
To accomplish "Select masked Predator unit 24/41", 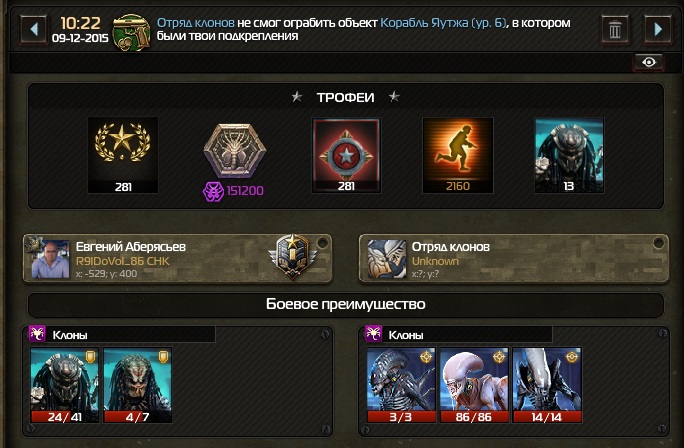I will (x=65, y=385).
